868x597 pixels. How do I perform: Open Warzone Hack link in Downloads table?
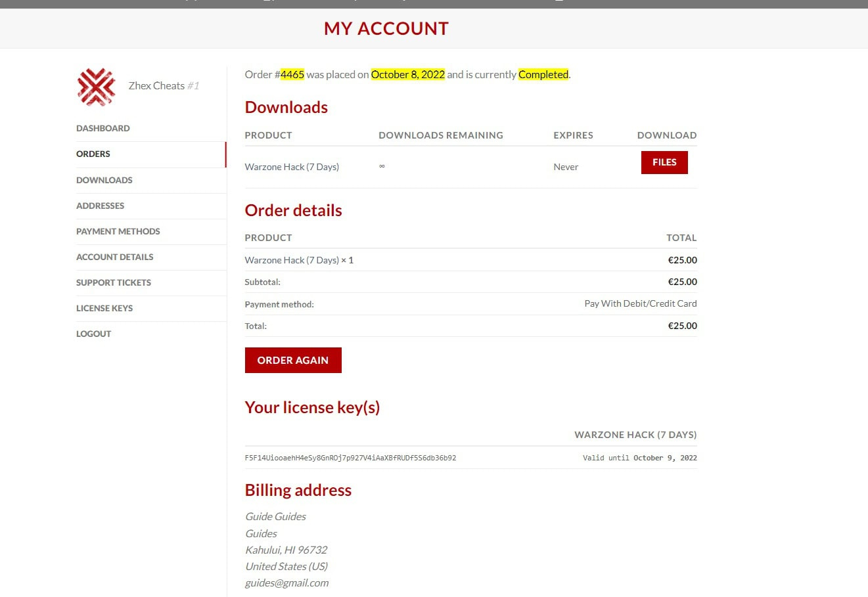[x=292, y=167]
